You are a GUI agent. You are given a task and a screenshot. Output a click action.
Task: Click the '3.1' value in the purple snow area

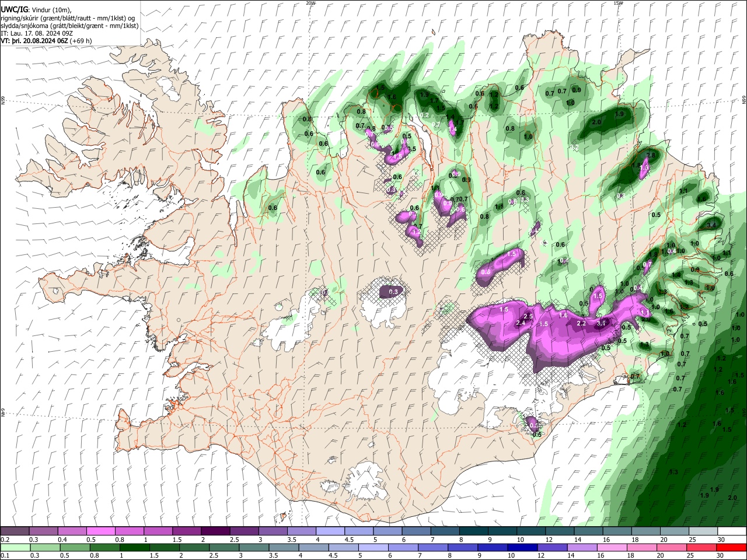pyautogui.click(x=601, y=323)
